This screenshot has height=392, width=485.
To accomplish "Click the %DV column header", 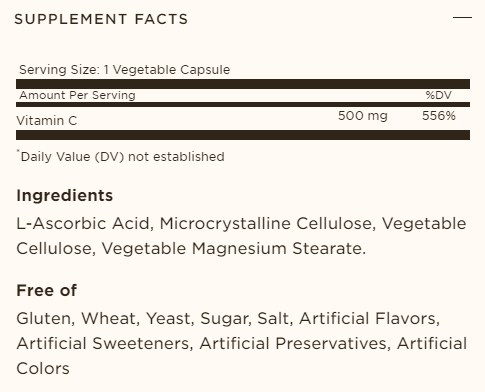I will (x=438, y=95).
